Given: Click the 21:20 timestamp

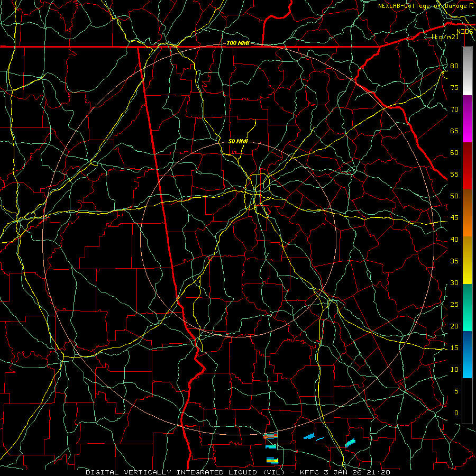Looking at the screenshot, I should tap(380, 472).
